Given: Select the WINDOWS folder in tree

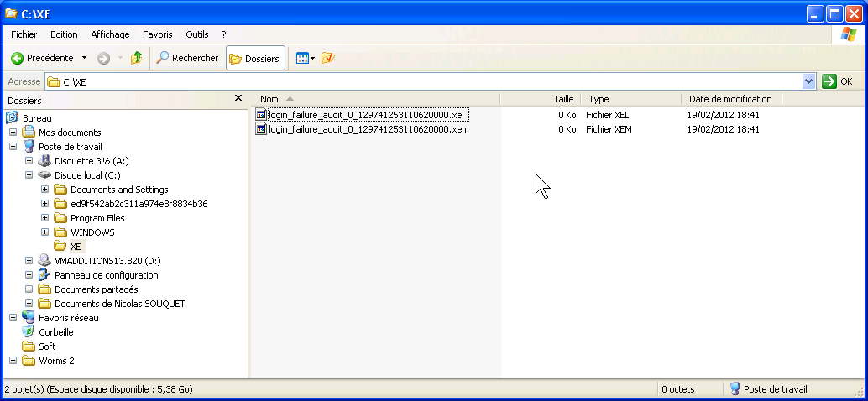Looking at the screenshot, I should tap(92, 232).
